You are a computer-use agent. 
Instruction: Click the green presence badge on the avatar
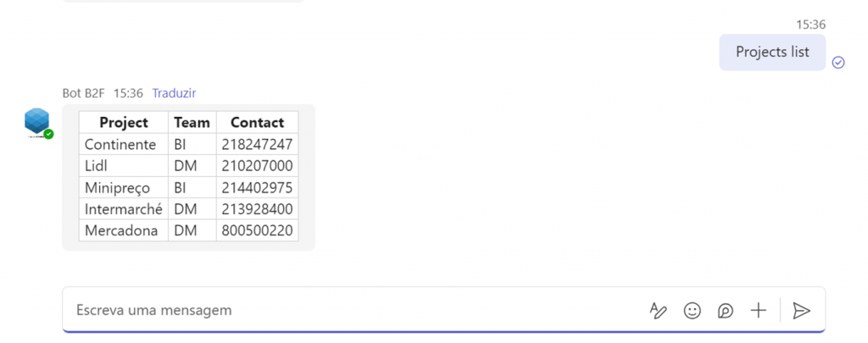click(49, 134)
